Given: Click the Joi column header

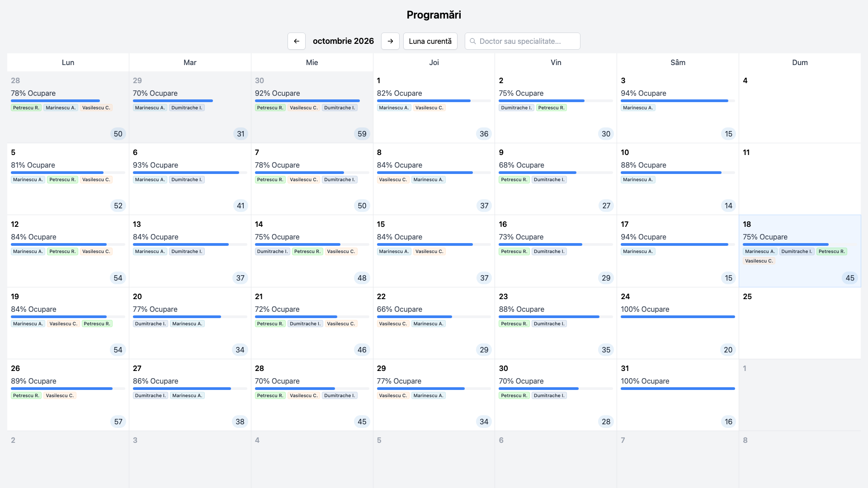Looking at the screenshot, I should (434, 62).
